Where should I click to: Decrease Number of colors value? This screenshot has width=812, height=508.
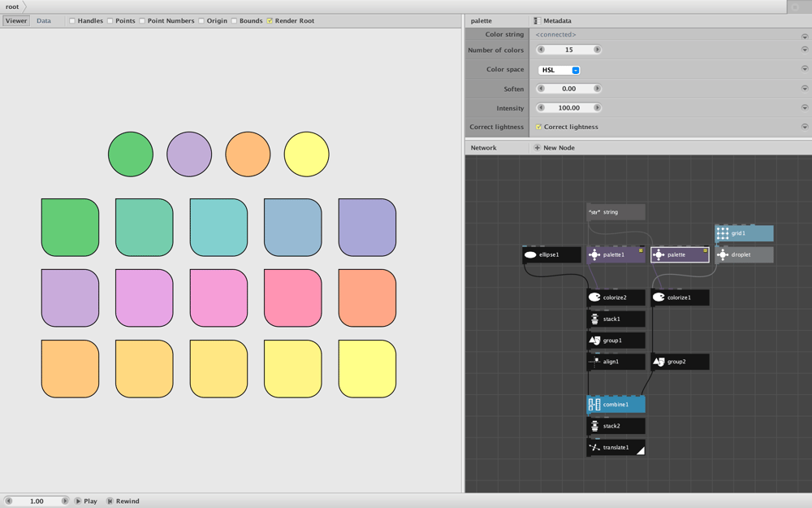pyautogui.click(x=541, y=50)
